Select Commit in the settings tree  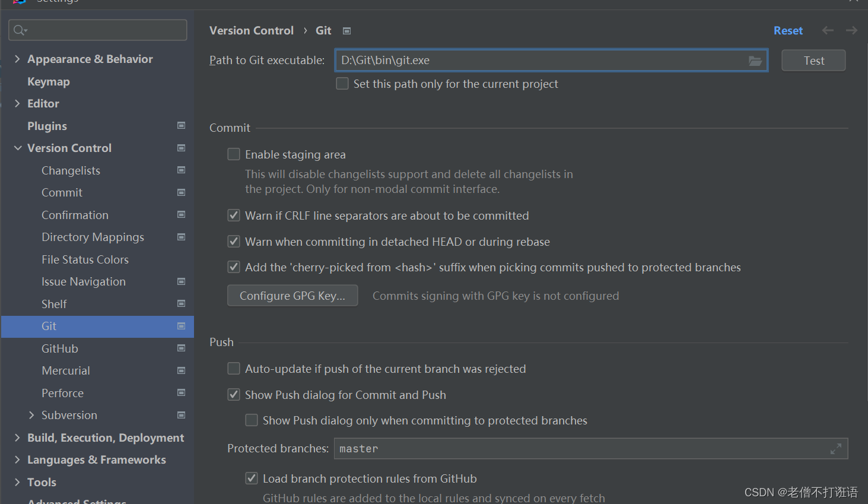(x=62, y=192)
